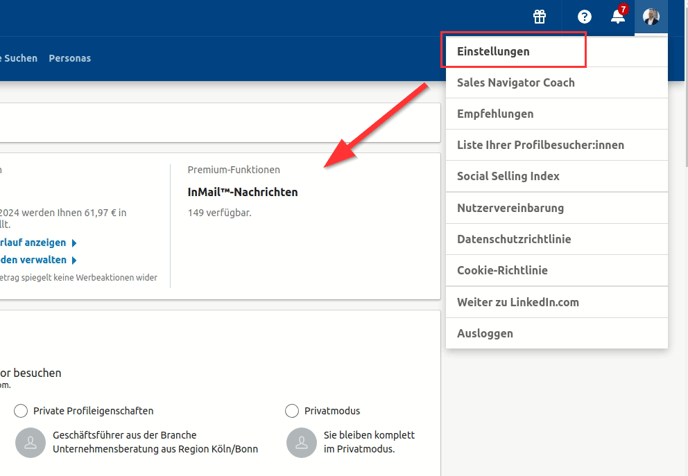Click the Privatmodus anonymous avatar icon
This screenshot has height=476, width=688.
coord(301,441)
